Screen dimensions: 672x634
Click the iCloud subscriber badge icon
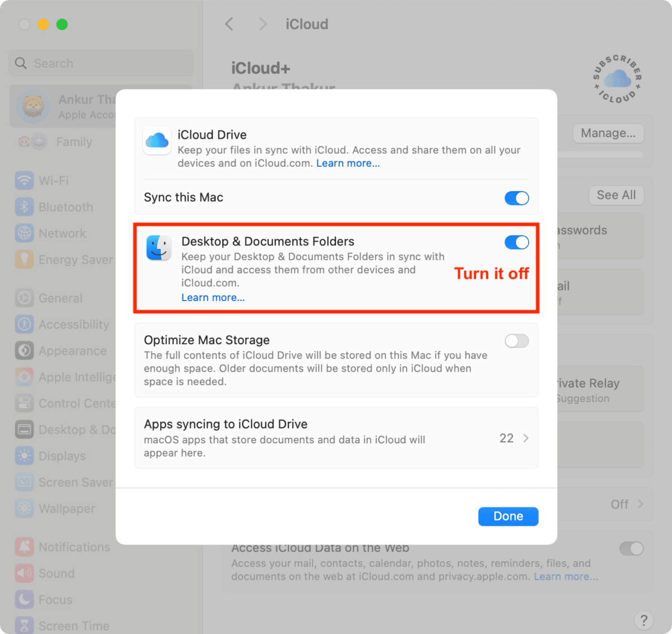pos(618,79)
